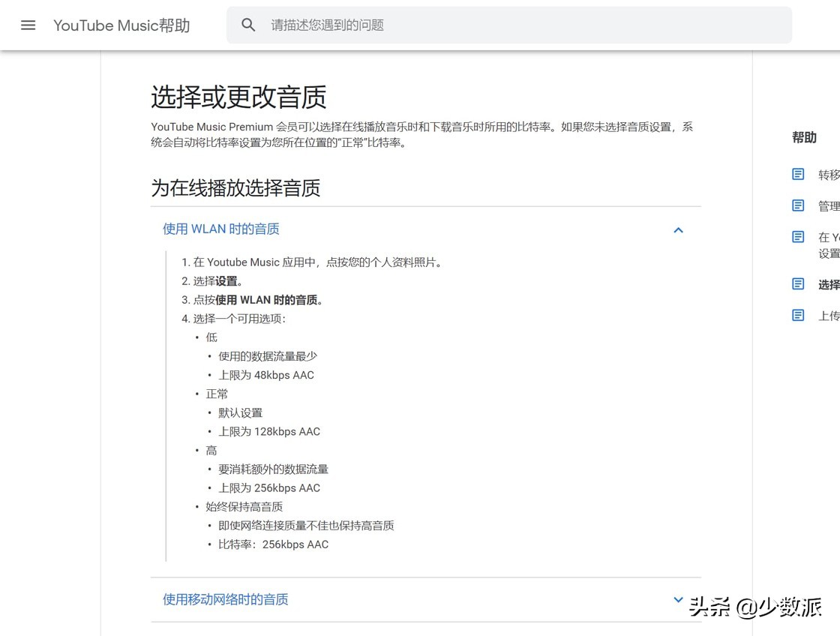Click the upward chevron next to the WLAN heading
Viewport: 840px width, 636px height.
point(678,230)
